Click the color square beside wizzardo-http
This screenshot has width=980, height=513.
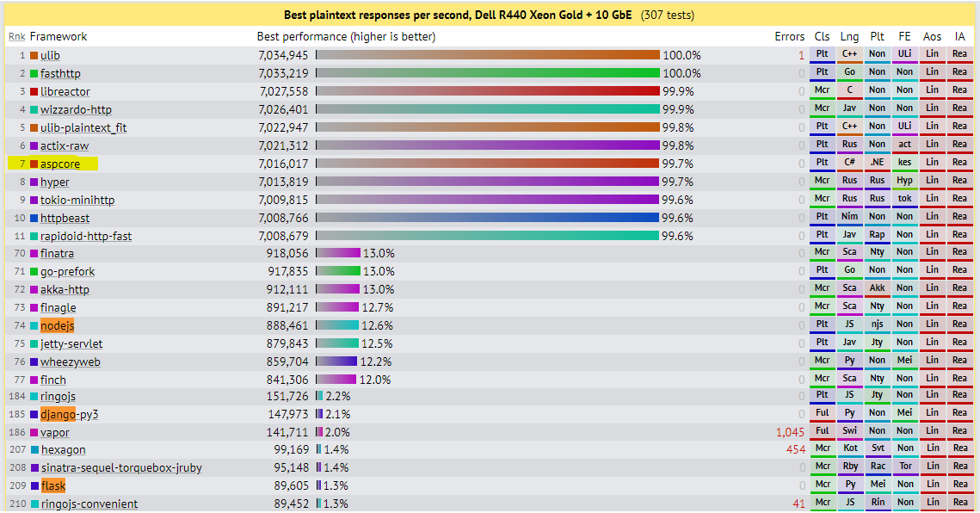(34, 109)
